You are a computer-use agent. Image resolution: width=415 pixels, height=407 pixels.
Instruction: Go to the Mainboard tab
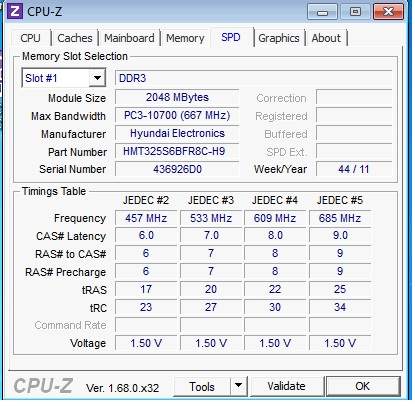click(x=129, y=38)
